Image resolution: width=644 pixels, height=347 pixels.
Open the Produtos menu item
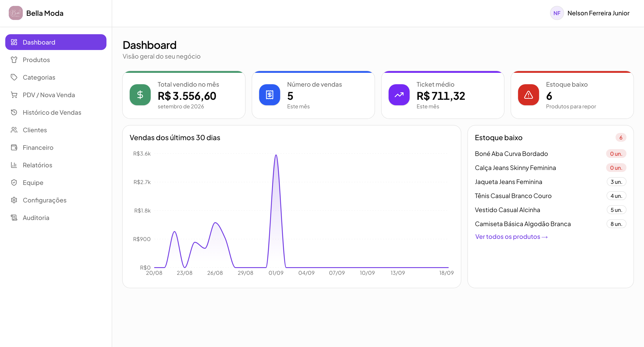pyautogui.click(x=56, y=60)
